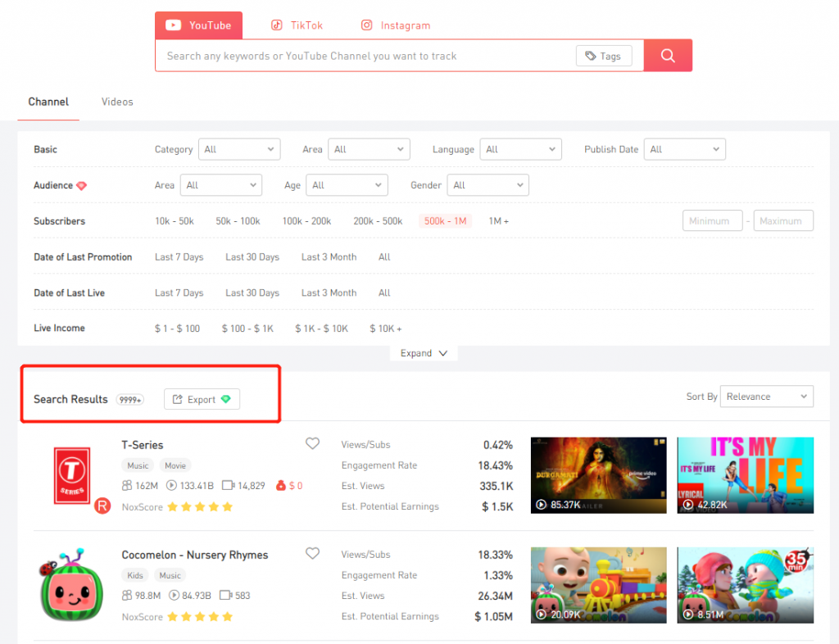Click the Movie tag under T-Series
This screenshot has height=644, width=839.
175,465
